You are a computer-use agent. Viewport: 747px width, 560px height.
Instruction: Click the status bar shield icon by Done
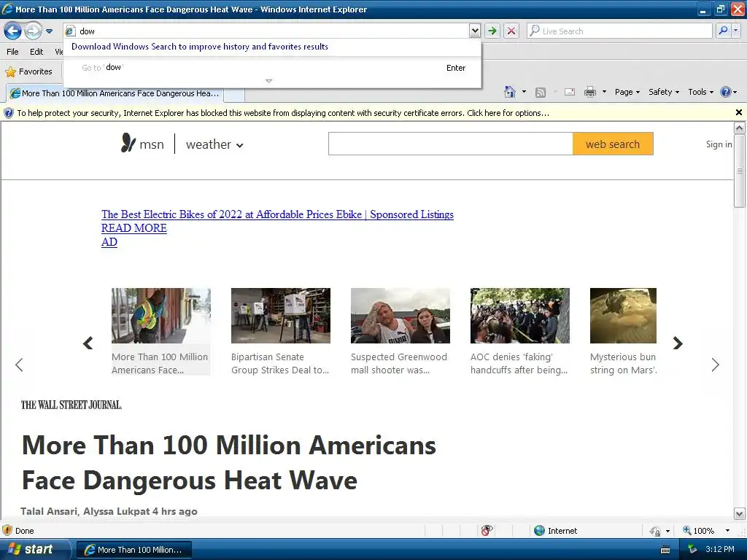coord(7,530)
